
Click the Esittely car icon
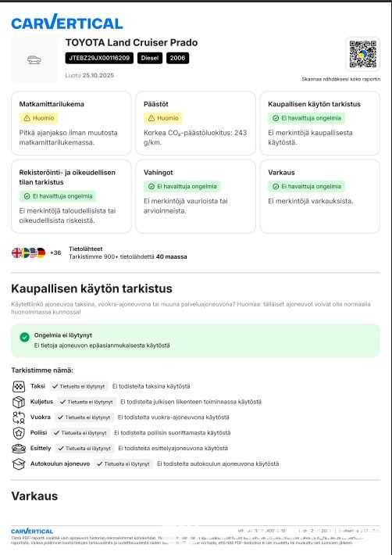(19, 449)
